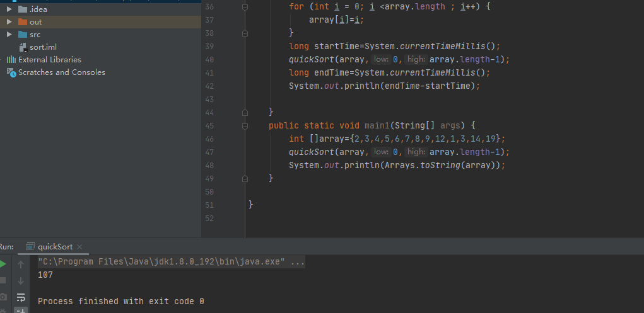Click the orange out folder icon
The height and width of the screenshot is (313, 644).
pyautogui.click(x=23, y=22)
